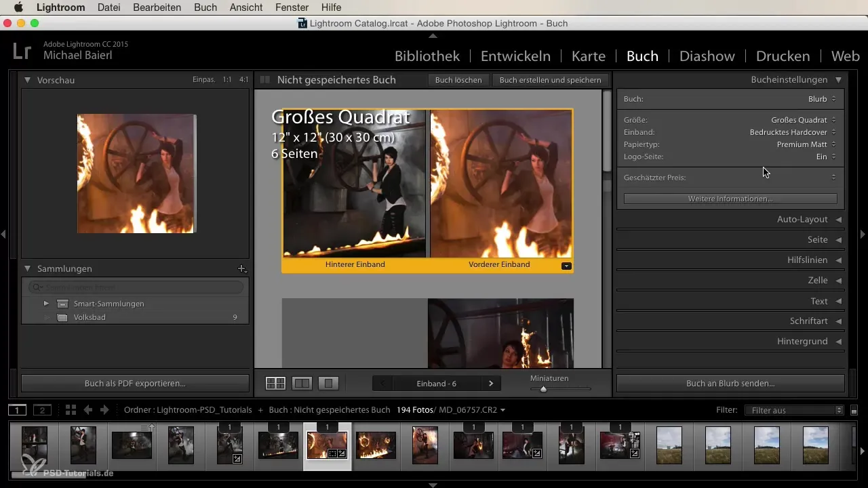Image resolution: width=868 pixels, height=488 pixels.
Task: Expand Smart-Sammlungen tree item
Action: point(46,304)
